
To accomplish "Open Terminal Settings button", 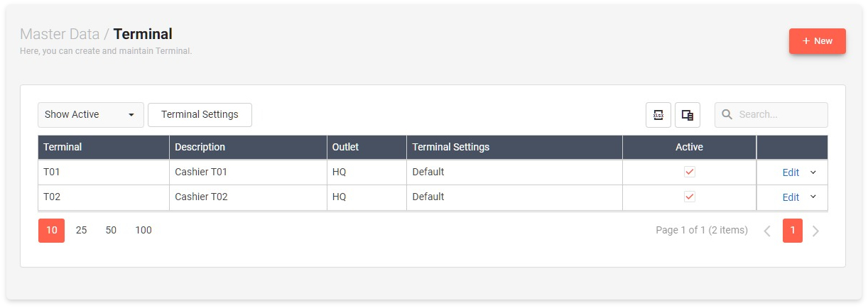I will coord(200,115).
